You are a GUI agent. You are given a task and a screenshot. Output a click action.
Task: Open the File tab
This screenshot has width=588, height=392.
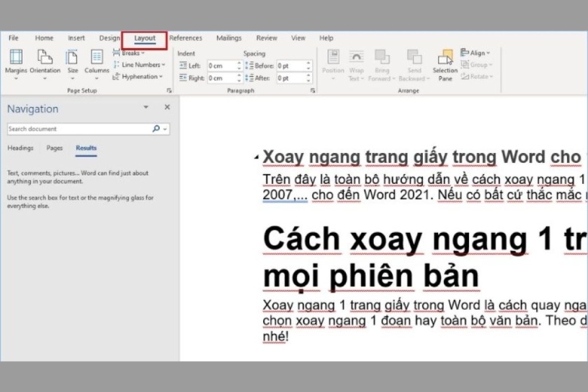pos(14,38)
